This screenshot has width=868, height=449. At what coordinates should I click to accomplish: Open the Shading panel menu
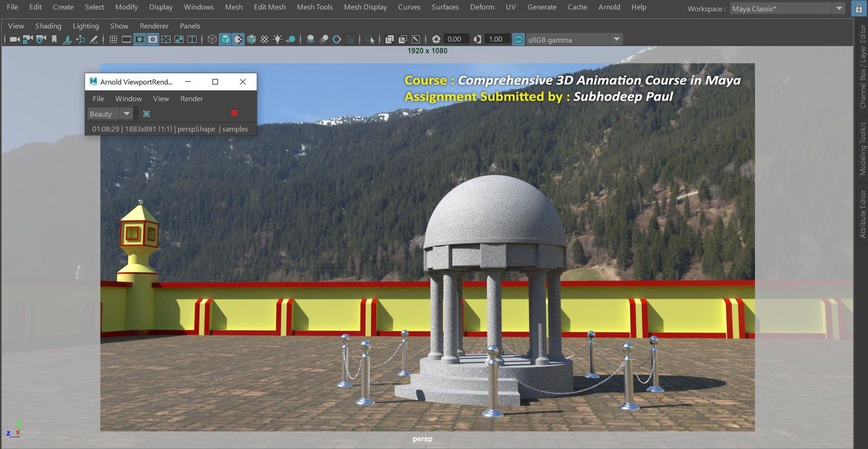pyautogui.click(x=48, y=26)
